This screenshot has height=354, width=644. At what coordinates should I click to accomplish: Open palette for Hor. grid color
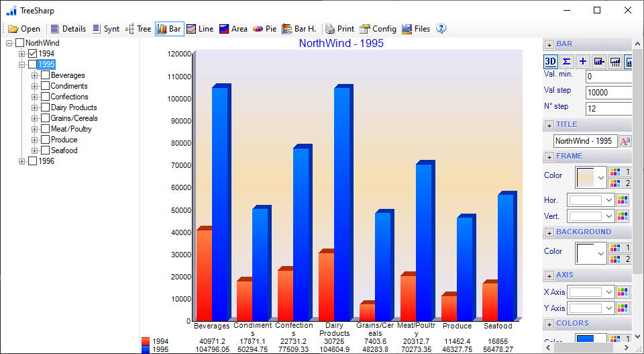click(623, 200)
